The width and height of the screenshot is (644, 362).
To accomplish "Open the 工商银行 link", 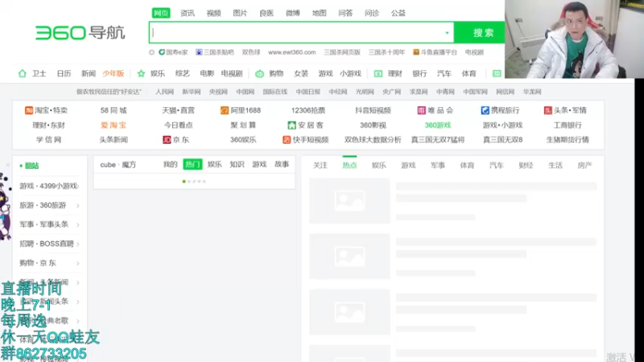I will 568,125.
